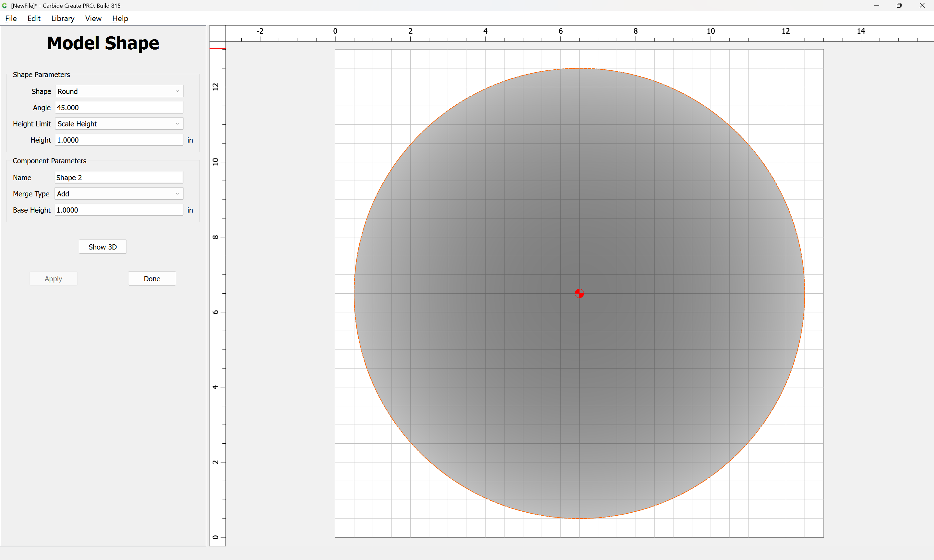Click the Height value field
The height and width of the screenshot is (560, 934).
click(119, 140)
